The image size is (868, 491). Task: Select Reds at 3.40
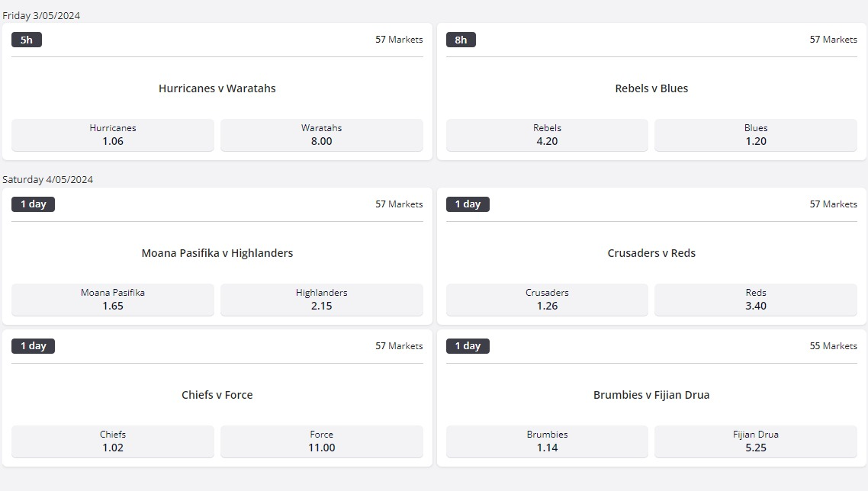pyautogui.click(x=755, y=300)
